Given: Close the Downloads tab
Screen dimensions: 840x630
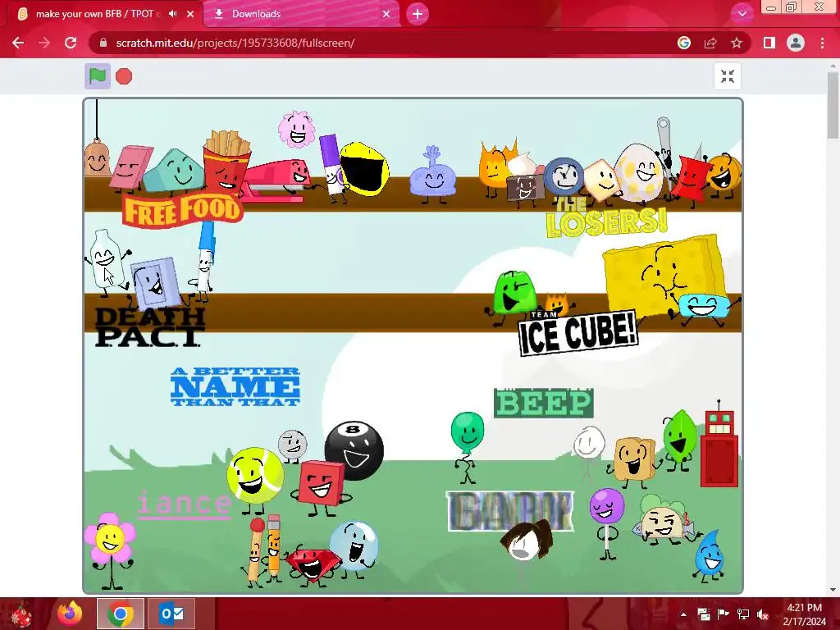Looking at the screenshot, I should pyautogui.click(x=386, y=14).
